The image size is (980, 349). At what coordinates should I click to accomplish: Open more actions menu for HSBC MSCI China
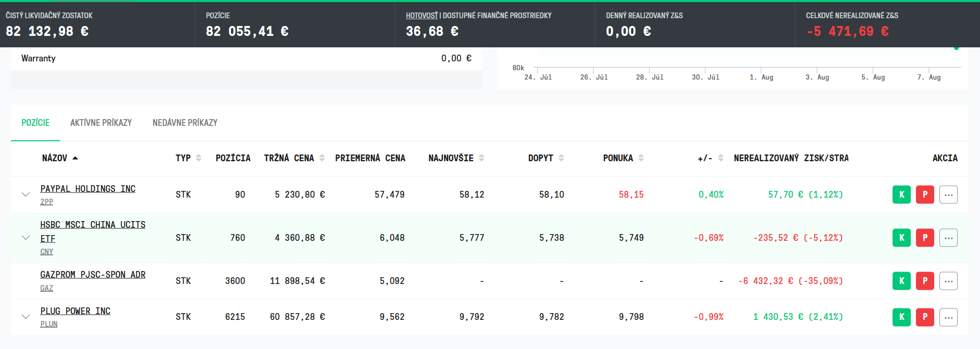coord(948,238)
